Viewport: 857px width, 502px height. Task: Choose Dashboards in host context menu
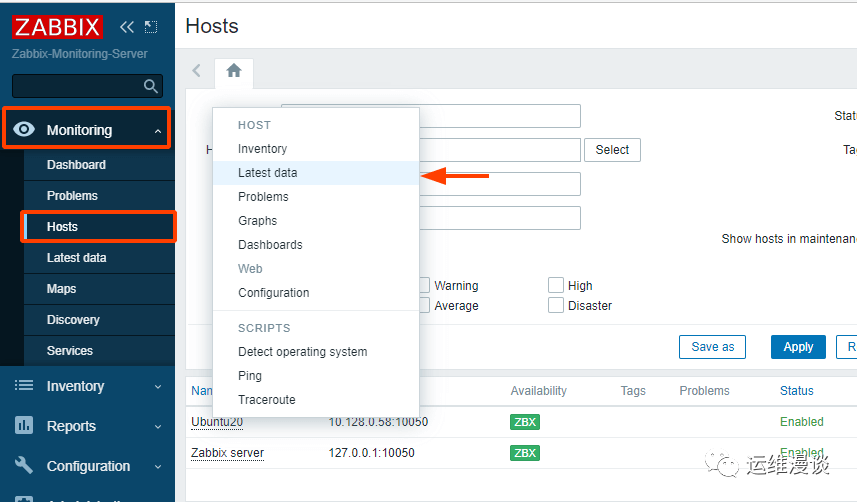pyautogui.click(x=316, y=245)
